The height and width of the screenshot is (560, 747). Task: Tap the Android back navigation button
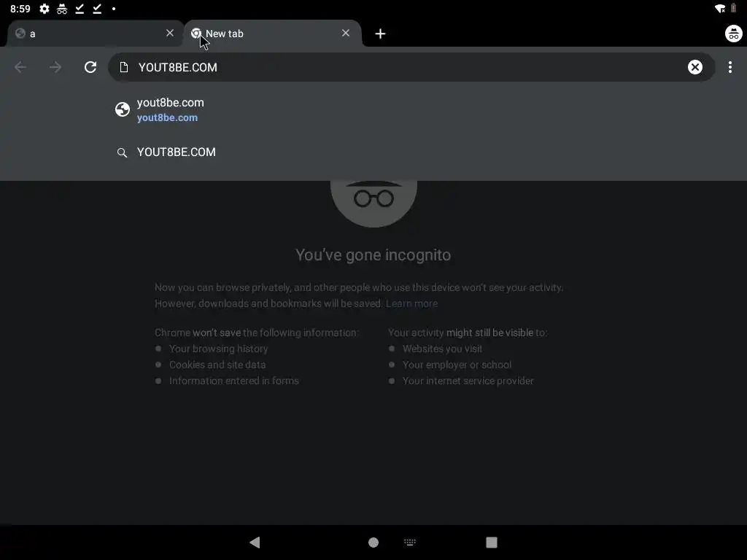point(255,542)
